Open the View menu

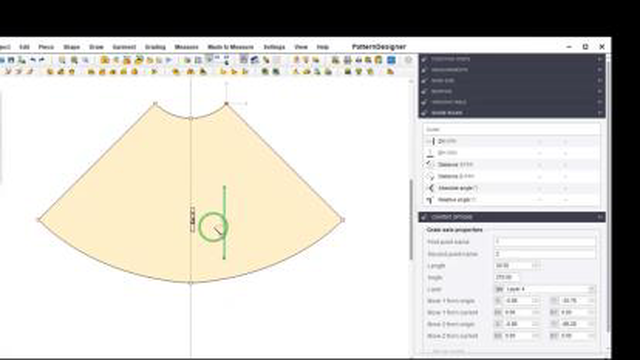pos(301,47)
